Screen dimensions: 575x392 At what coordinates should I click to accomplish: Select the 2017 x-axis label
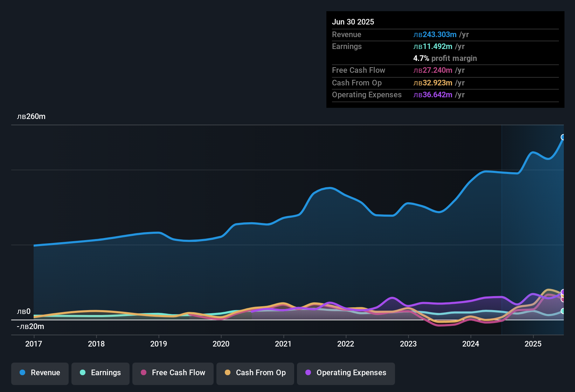point(34,344)
